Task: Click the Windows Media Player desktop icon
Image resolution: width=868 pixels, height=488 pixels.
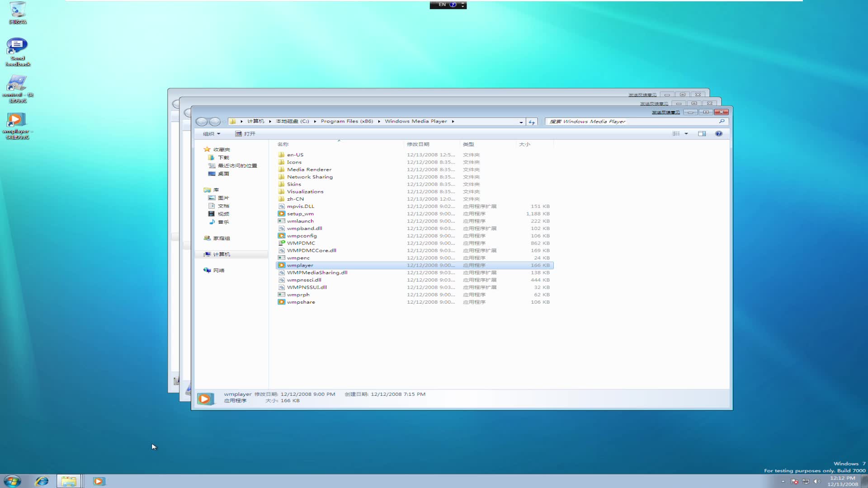Action: 17,125
